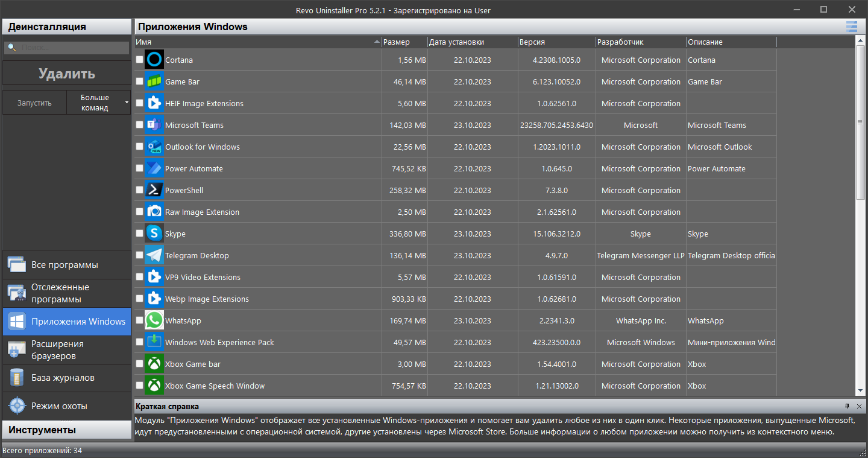868x458 pixels.
Task: Open База журналов module
Action: click(x=67, y=378)
